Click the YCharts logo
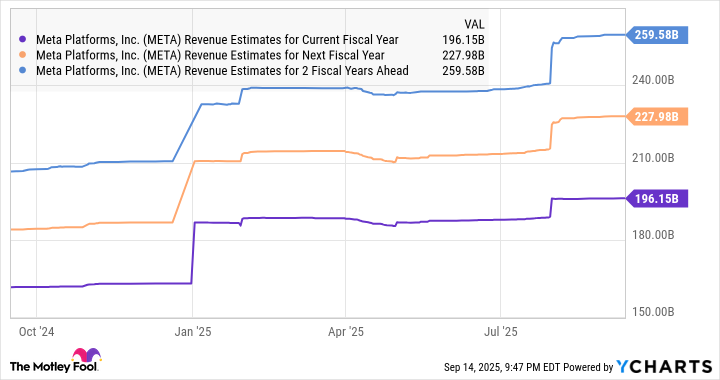This screenshot has height=380, width=720. coord(664,367)
